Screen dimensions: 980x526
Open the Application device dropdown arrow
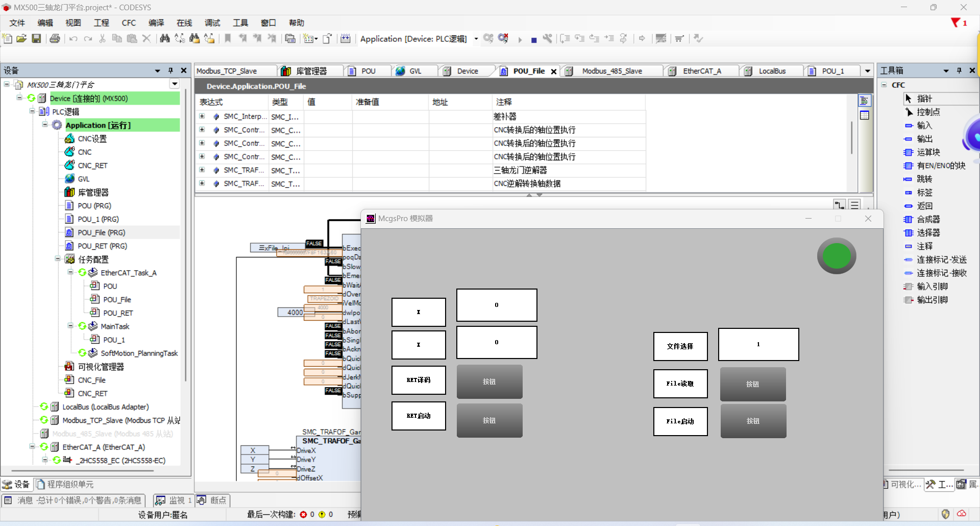476,39
